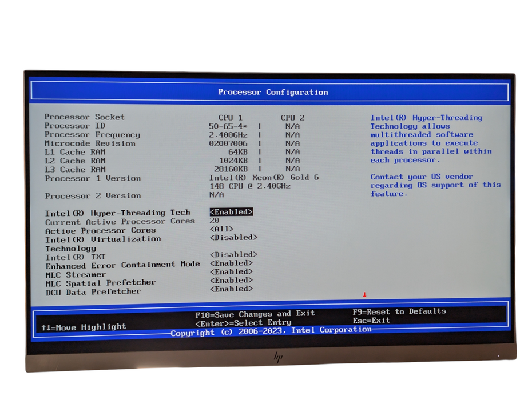Click the L3 Cache RAM value 28160KB
This screenshot has width=532, height=400.
pyautogui.click(x=231, y=169)
